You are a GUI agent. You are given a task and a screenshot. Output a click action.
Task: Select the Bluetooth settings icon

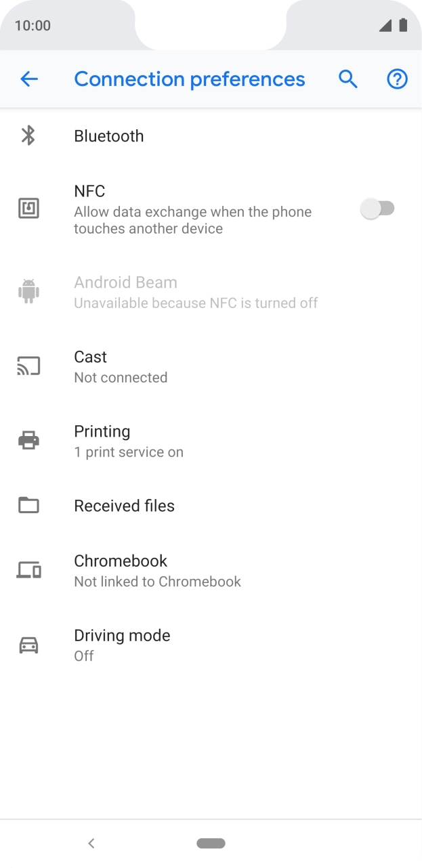[28, 135]
